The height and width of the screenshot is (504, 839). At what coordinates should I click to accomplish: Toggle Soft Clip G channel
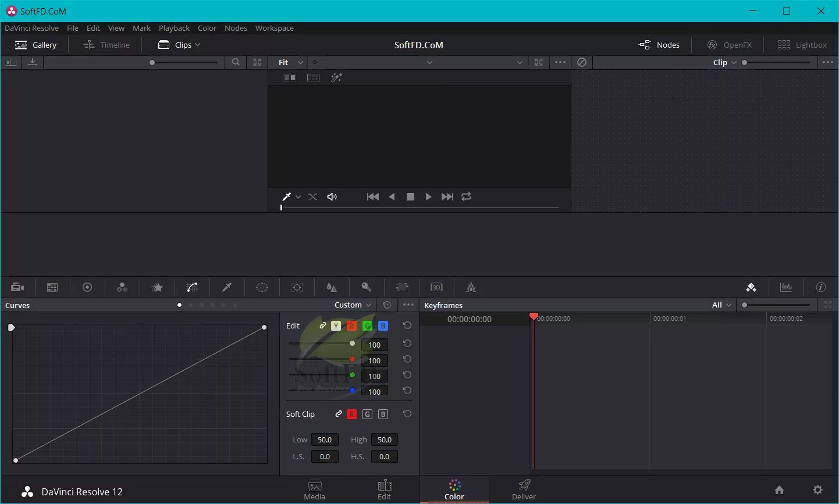point(367,414)
